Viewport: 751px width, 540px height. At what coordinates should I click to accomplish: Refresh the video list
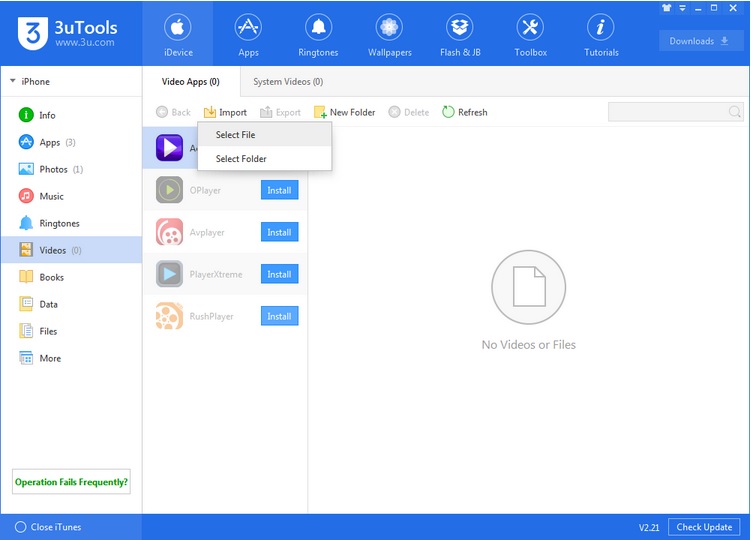[465, 112]
